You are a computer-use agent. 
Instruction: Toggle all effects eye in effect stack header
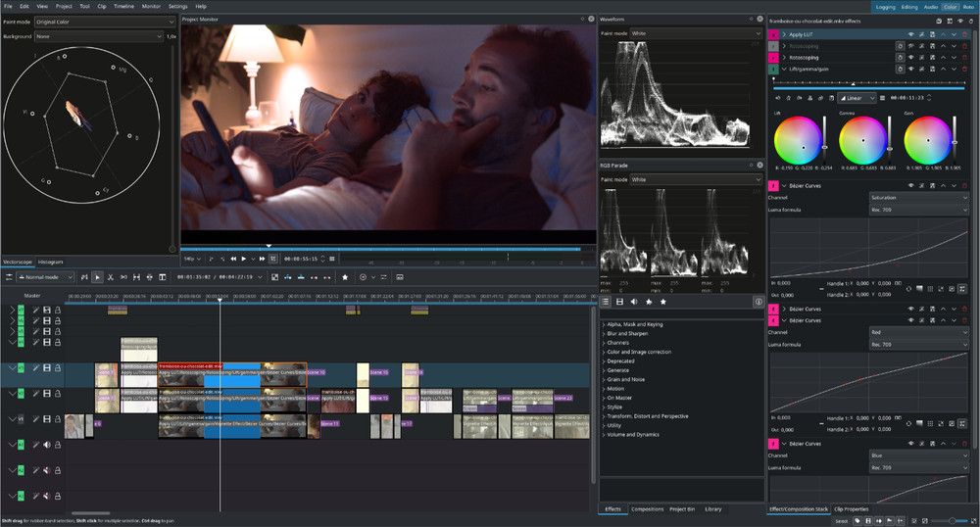pyautogui.click(x=960, y=22)
